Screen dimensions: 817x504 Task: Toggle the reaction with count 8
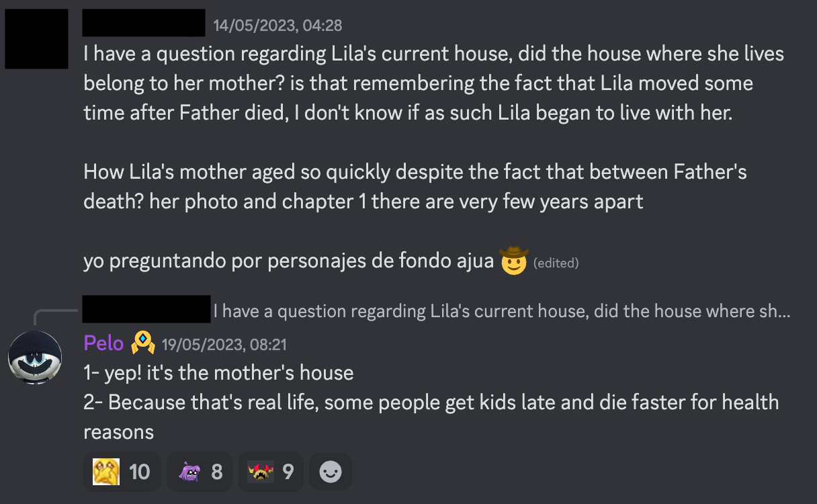[200, 472]
